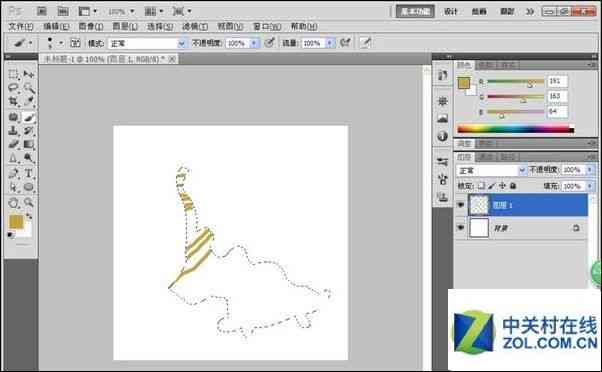Image resolution: width=602 pixels, height=372 pixels.
Task: Open the 图像(I) menu
Action: (91, 26)
